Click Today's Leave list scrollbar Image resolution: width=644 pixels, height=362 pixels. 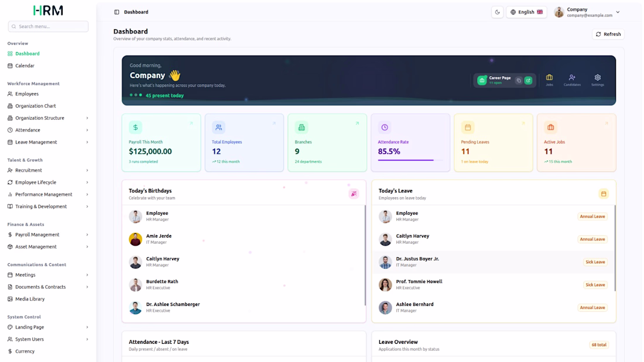coord(615,249)
